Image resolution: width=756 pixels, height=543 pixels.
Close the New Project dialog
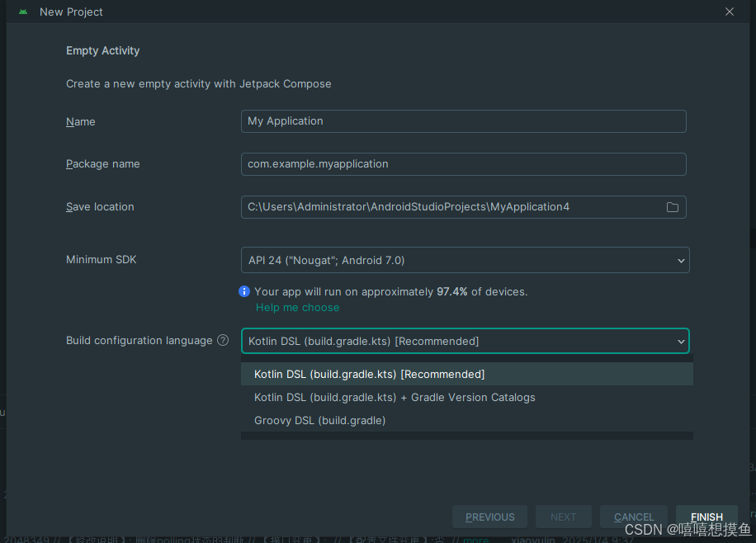tap(730, 12)
